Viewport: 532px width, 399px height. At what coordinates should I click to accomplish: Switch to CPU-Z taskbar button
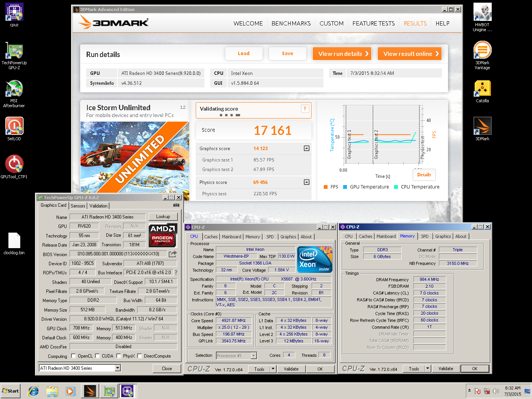128,391
